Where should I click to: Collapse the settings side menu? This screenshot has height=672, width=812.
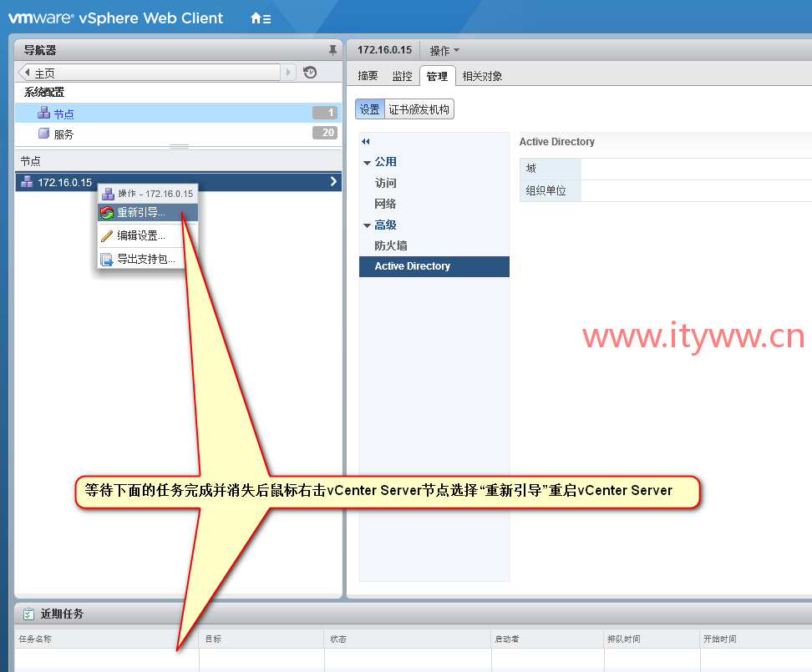[366, 141]
